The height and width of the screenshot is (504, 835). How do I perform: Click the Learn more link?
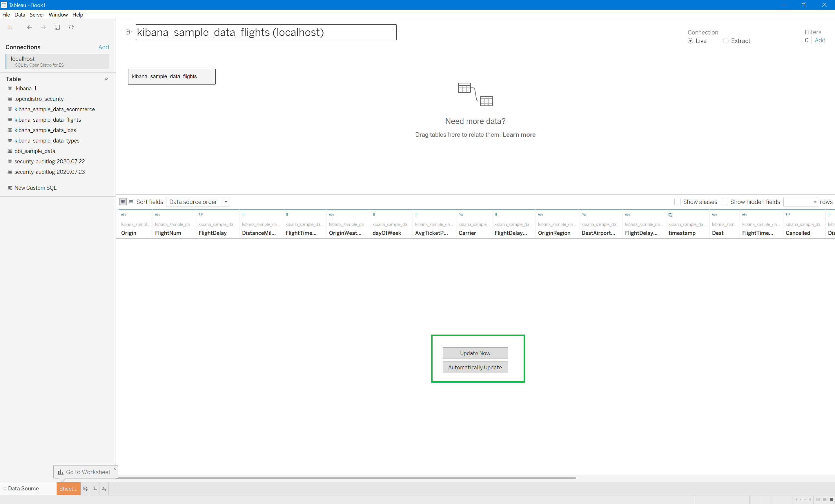pyautogui.click(x=519, y=135)
